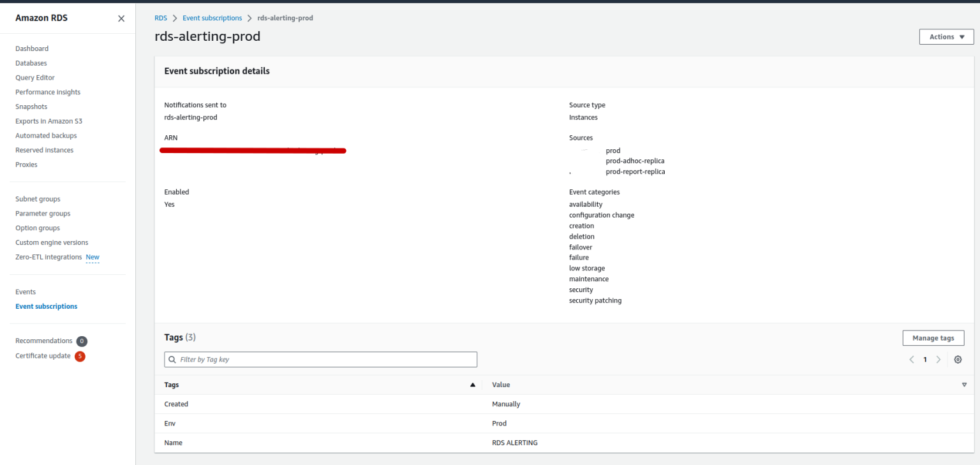
Task: Click the 'RDS ALERTING' tag value
Action: click(x=515, y=443)
